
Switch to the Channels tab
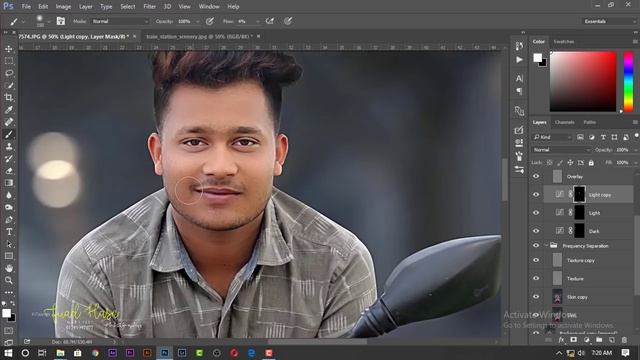[x=564, y=122]
